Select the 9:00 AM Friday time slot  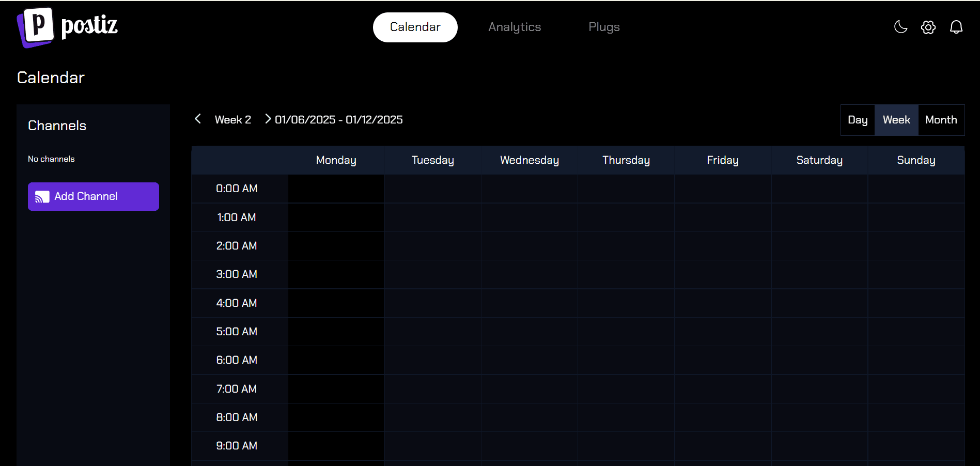pyautogui.click(x=722, y=446)
